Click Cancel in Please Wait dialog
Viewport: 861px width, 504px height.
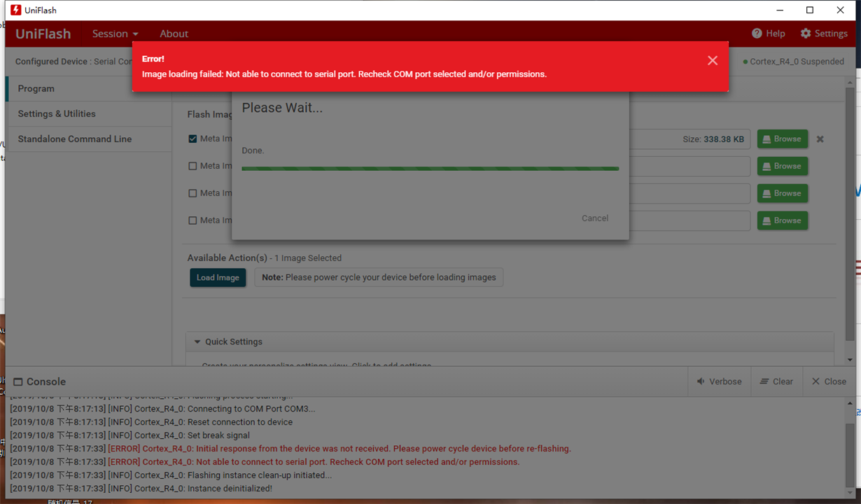tap(595, 218)
